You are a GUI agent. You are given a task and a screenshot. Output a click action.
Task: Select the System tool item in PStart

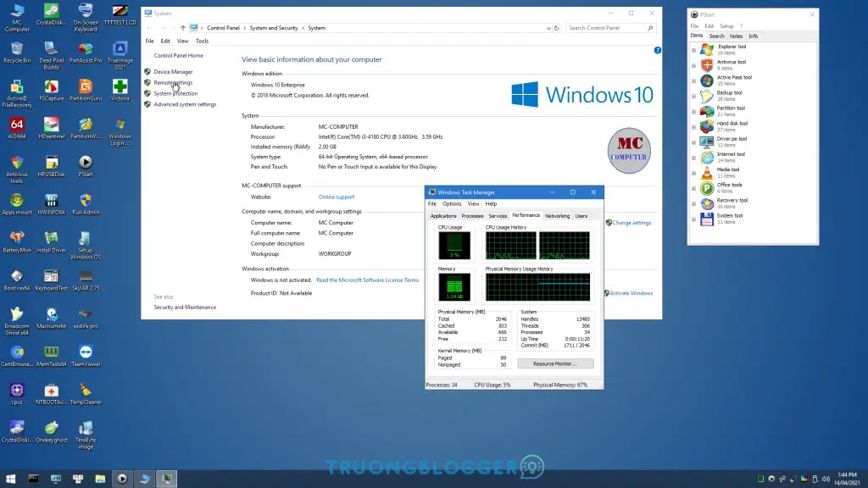coord(729,219)
